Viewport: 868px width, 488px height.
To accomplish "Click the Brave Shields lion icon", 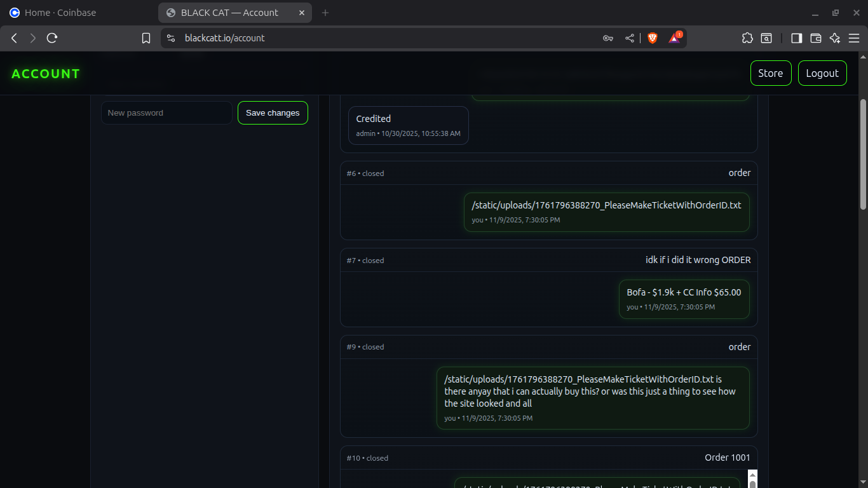I will click(x=653, y=38).
